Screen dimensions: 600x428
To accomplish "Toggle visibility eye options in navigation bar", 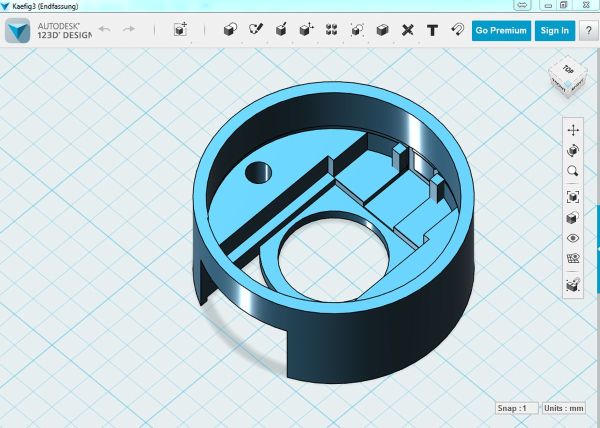I will [x=573, y=238].
